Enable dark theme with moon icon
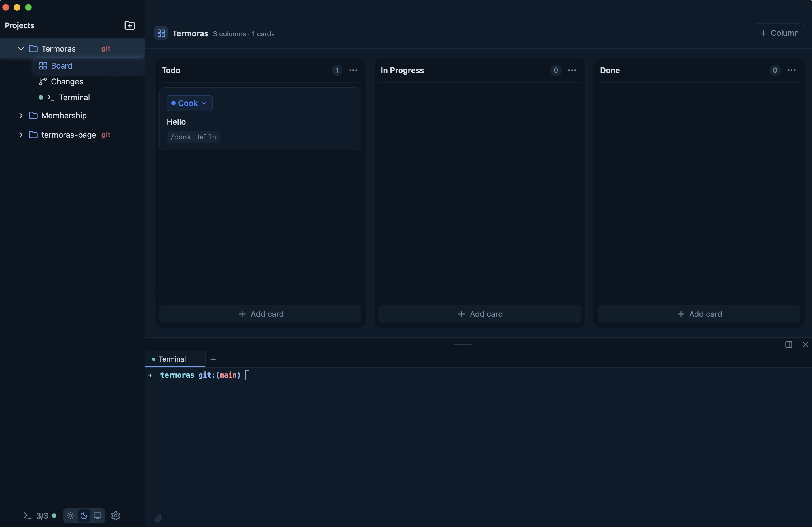The height and width of the screenshot is (527, 812). (84, 516)
